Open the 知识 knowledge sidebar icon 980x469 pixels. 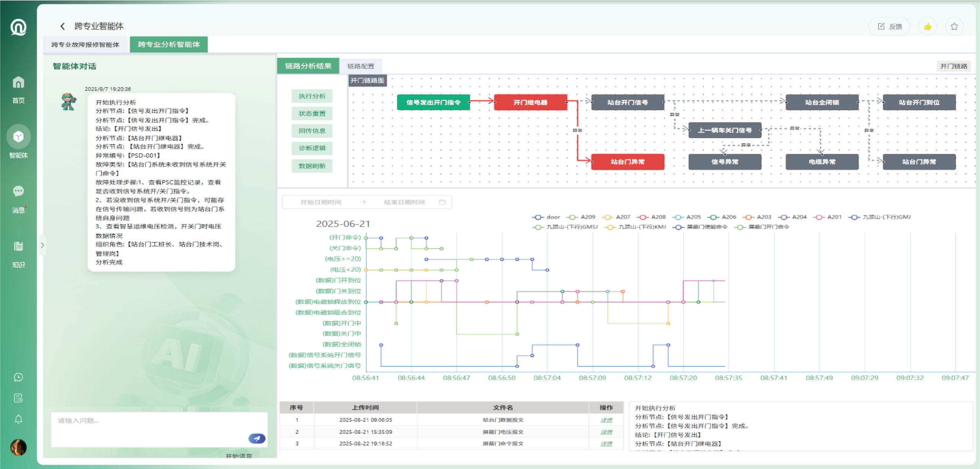(x=18, y=246)
